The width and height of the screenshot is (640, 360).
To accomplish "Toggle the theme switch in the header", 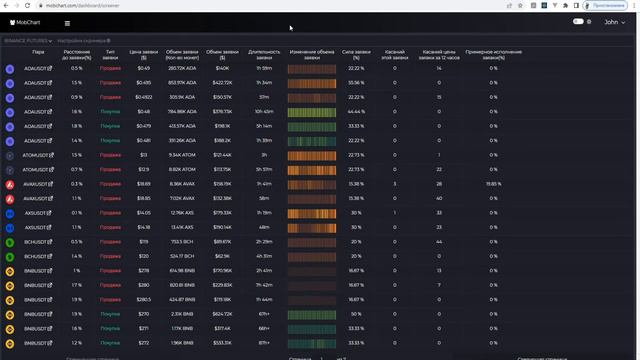I will tap(578, 21).
